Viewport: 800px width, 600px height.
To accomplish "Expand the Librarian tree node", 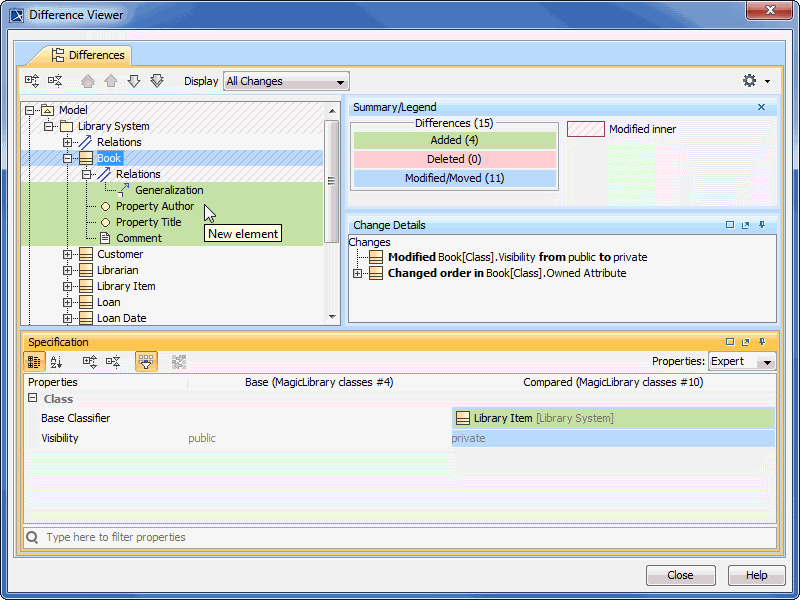I will pyautogui.click(x=67, y=270).
